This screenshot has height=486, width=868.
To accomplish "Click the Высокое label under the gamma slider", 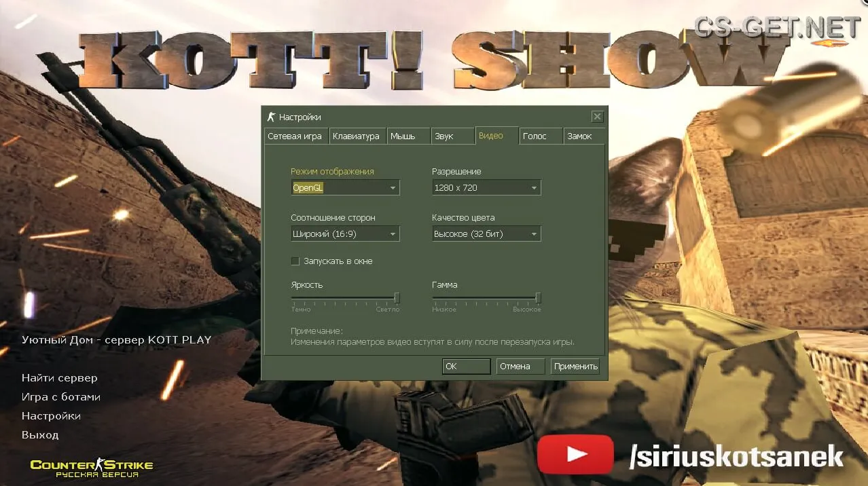I will click(527, 310).
